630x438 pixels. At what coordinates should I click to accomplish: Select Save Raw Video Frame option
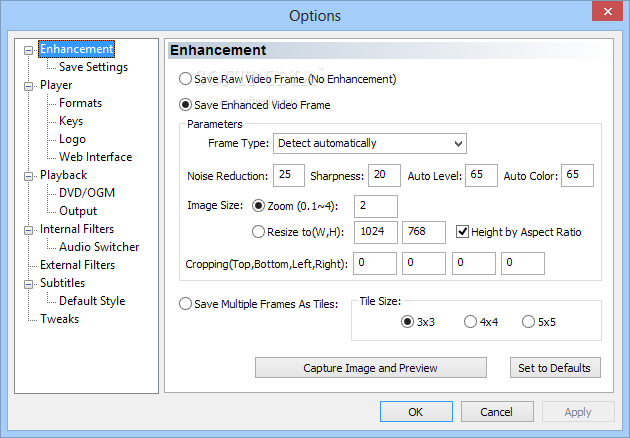tap(185, 79)
